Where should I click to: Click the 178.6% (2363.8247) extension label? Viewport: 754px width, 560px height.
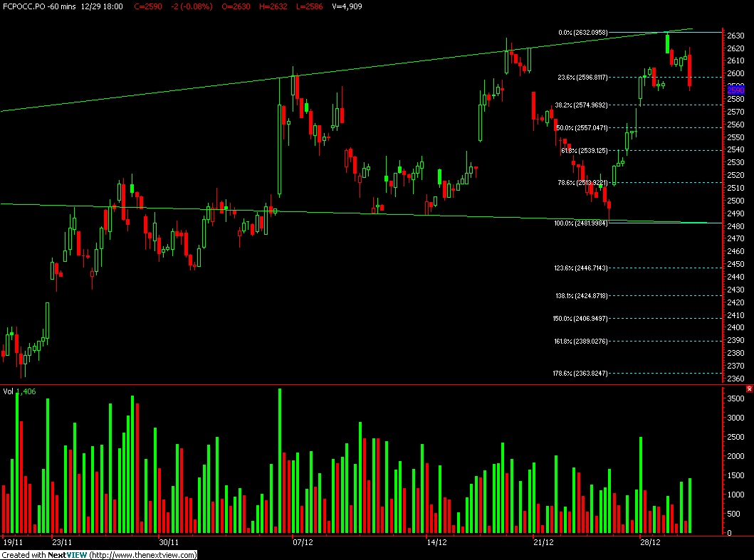click(580, 374)
